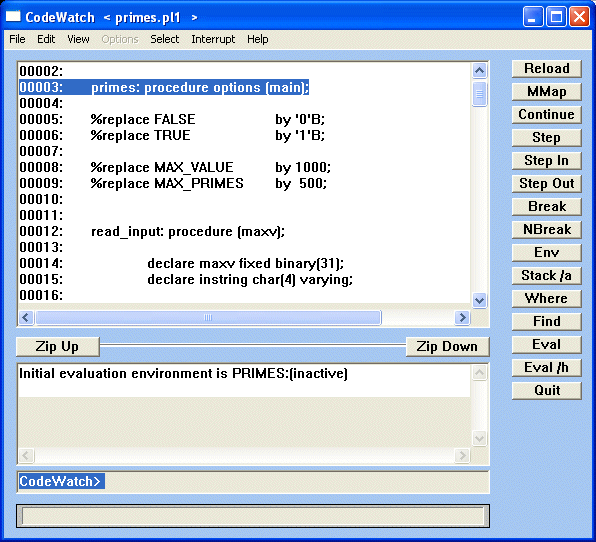Screen dimensions: 596x542
Task: Click the Where button
Action: 547,299
